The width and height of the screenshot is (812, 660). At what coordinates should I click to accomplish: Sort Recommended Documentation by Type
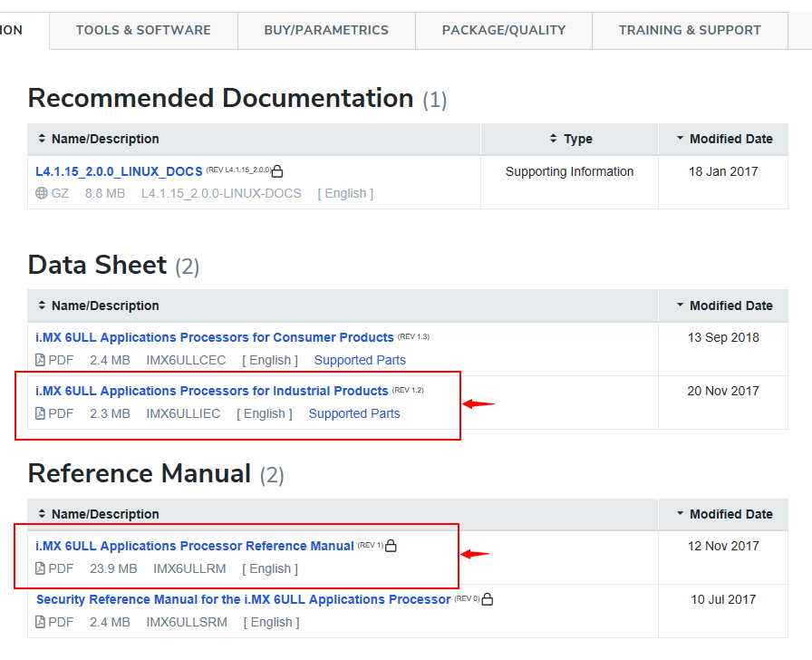pyautogui.click(x=571, y=139)
